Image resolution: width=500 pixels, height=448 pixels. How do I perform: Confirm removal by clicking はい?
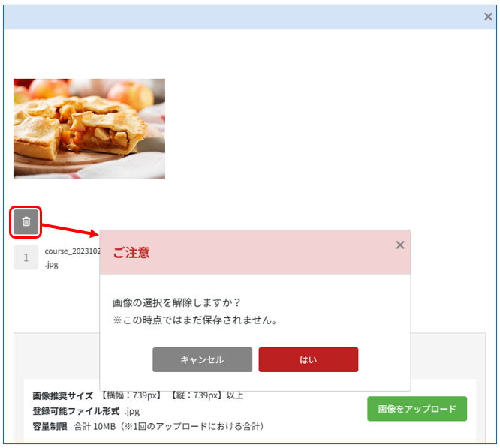(309, 359)
